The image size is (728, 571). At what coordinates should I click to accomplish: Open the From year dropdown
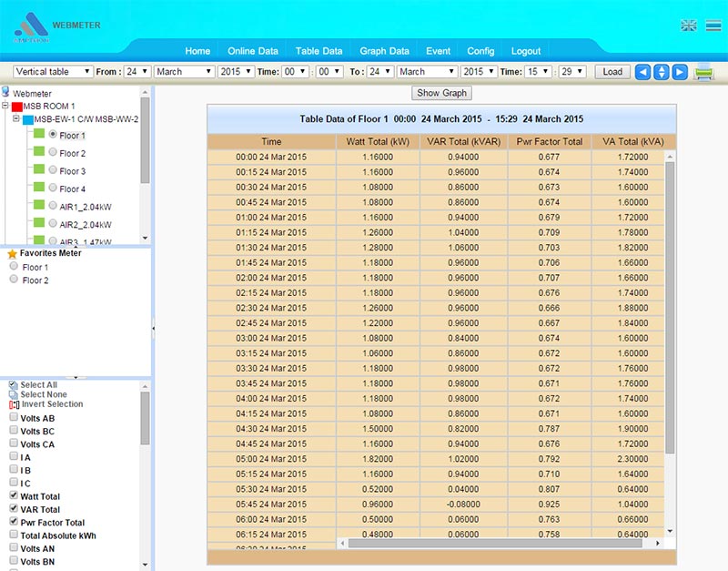[x=236, y=72]
